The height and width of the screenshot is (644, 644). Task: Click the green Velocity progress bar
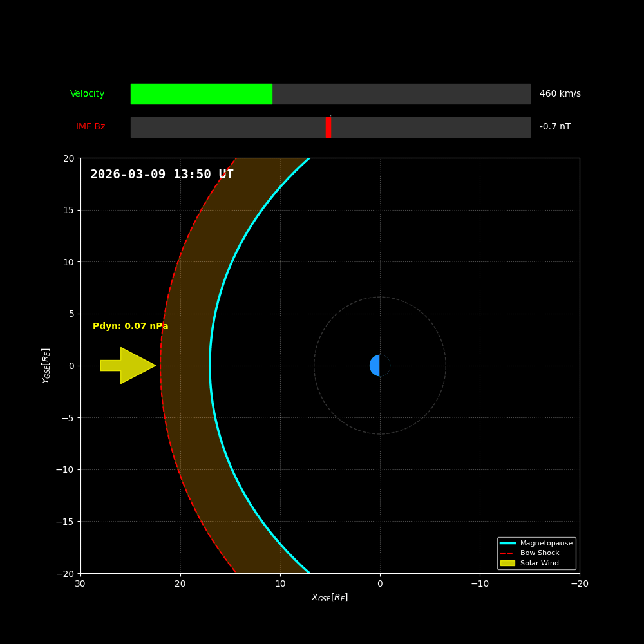(x=201, y=94)
